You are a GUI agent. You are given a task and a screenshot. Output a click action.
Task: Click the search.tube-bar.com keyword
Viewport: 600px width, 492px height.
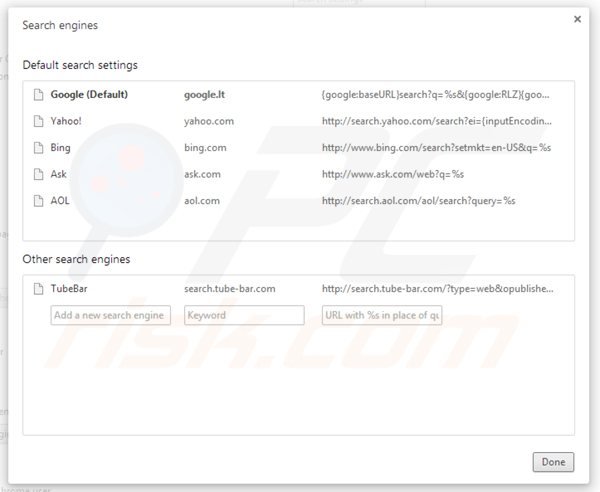coord(230,288)
